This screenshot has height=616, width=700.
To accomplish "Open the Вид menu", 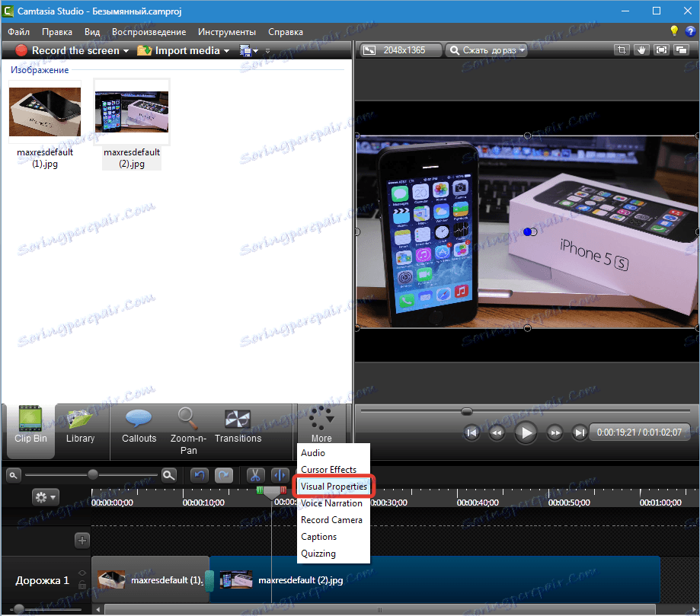I will point(92,32).
